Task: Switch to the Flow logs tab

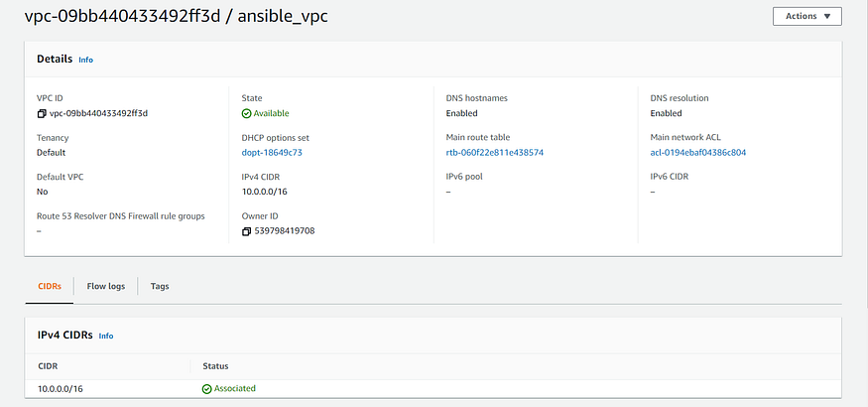Action: [x=106, y=286]
